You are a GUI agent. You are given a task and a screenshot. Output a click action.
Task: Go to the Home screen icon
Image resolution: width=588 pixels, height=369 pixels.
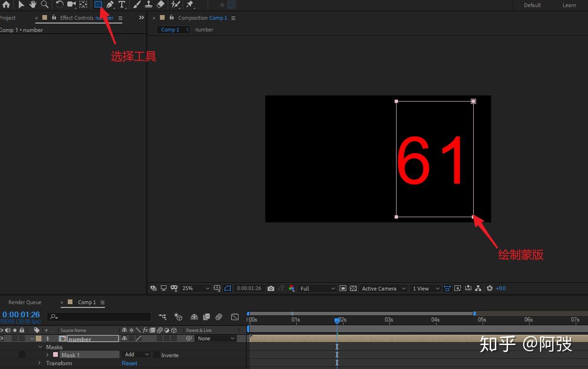click(6, 5)
